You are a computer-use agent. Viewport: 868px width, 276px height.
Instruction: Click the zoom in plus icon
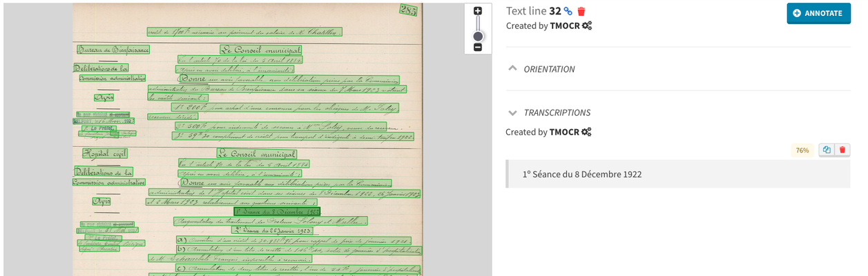477,12
